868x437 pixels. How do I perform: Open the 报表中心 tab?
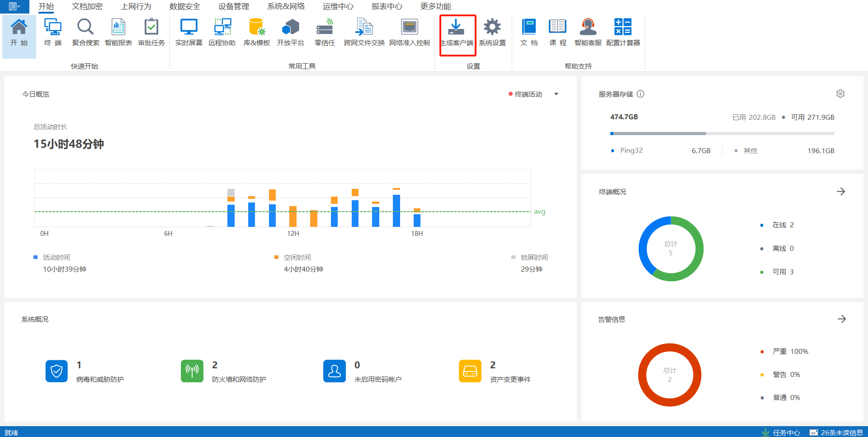point(387,6)
